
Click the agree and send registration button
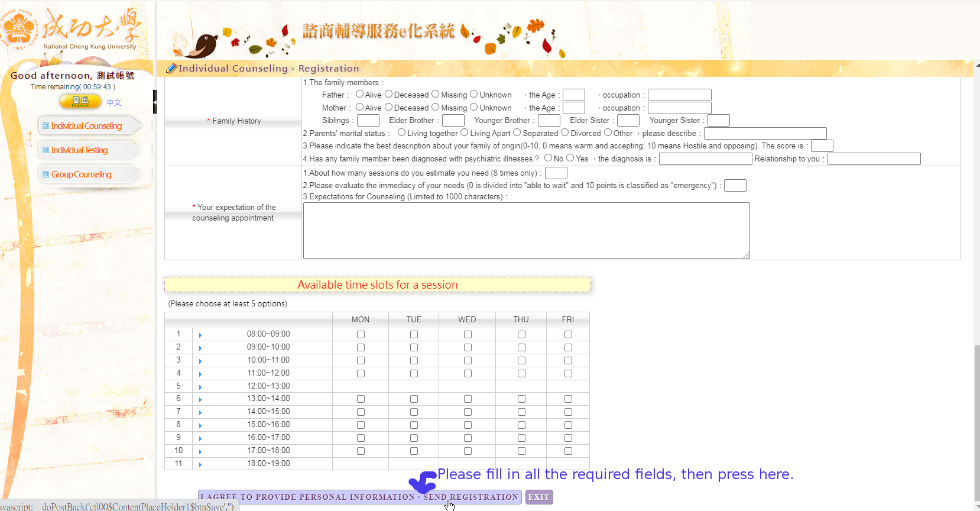359,497
